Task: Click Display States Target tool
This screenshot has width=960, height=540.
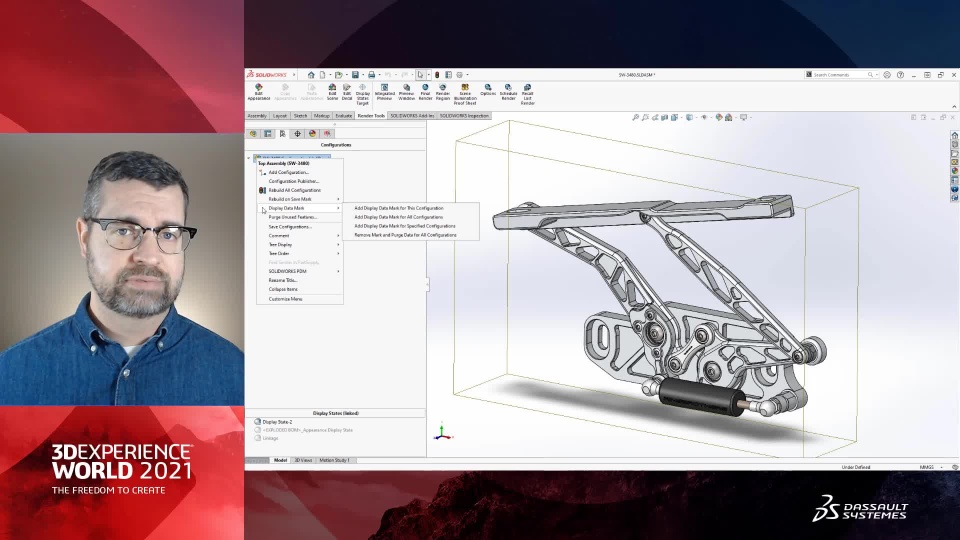Action: pos(362,94)
